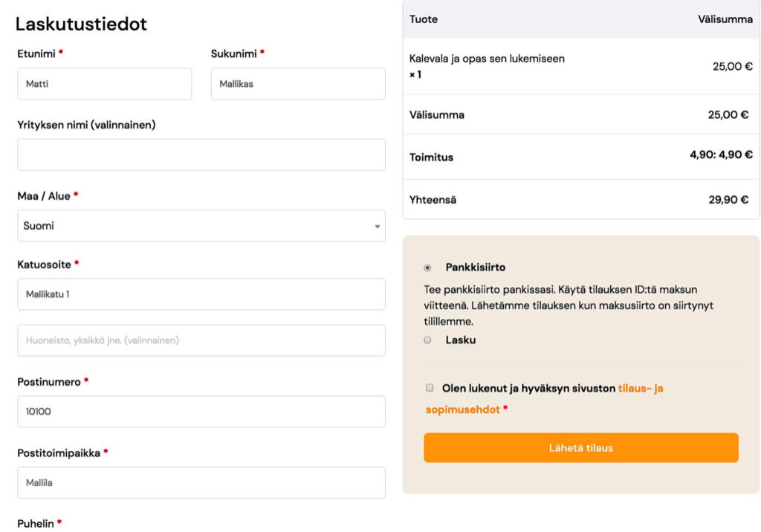Focus the Yrityksen nimi input field
This screenshot has height=532, width=761.
click(201, 155)
